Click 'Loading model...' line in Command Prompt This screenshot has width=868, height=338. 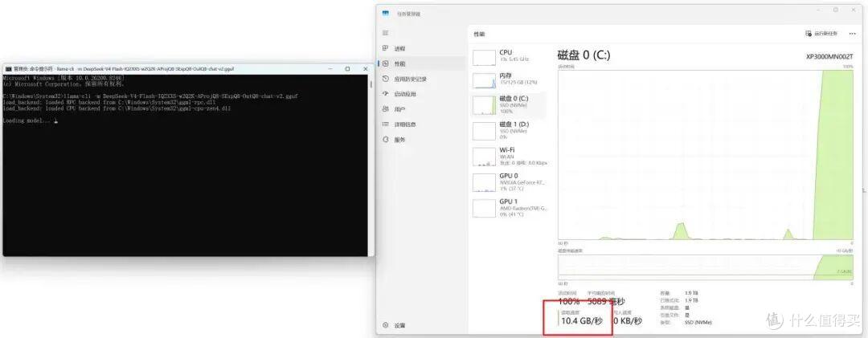pyautogui.click(x=28, y=120)
